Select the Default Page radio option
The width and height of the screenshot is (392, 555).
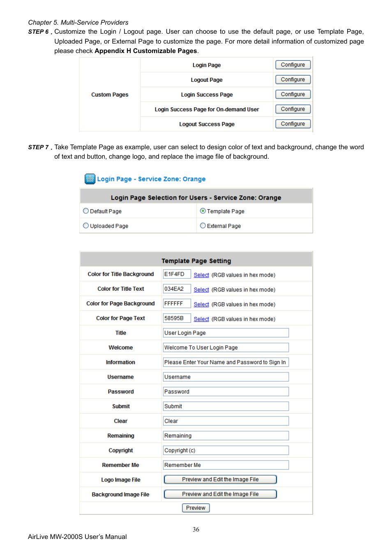point(86,211)
